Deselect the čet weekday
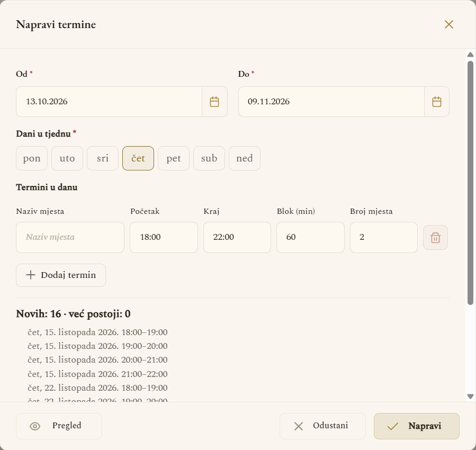 pos(138,158)
